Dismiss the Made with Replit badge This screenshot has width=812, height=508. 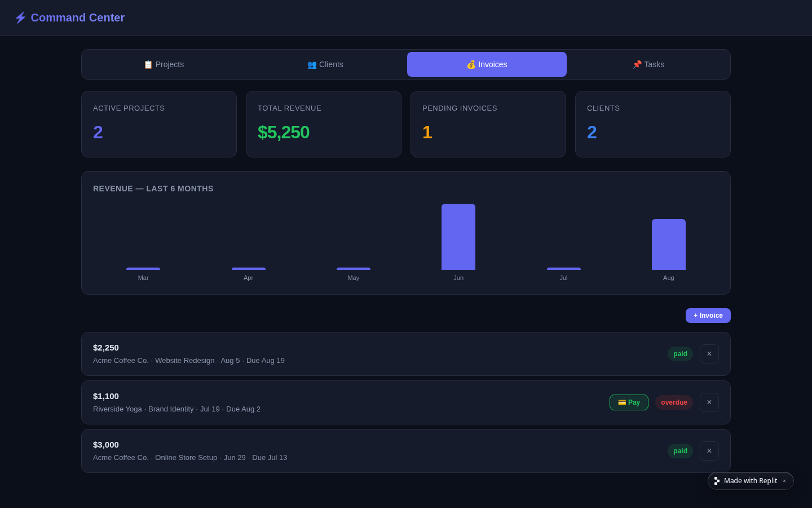pos(784,481)
